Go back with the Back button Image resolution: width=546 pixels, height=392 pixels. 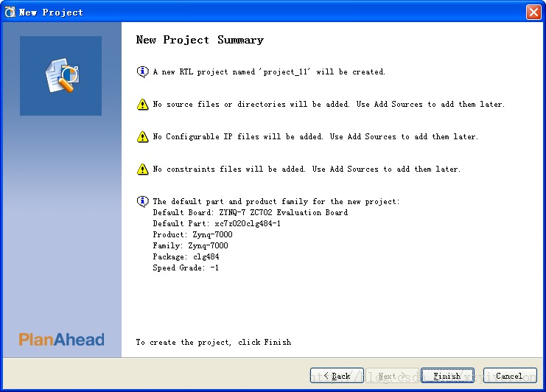(x=337, y=375)
